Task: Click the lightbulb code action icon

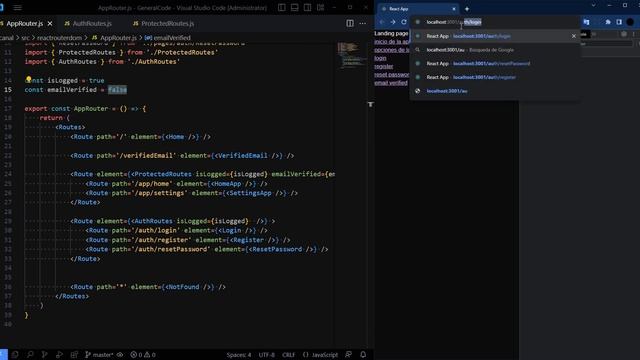Action: pyautogui.click(x=29, y=79)
